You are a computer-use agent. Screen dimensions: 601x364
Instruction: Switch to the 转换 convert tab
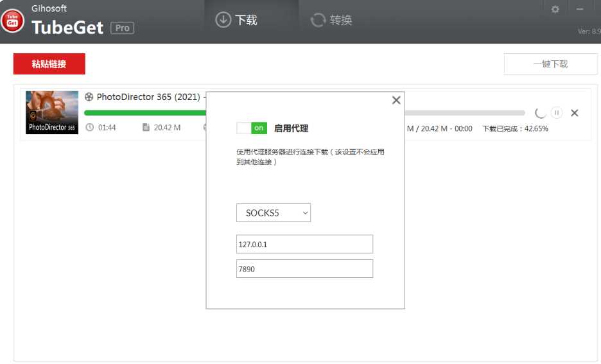[331, 20]
